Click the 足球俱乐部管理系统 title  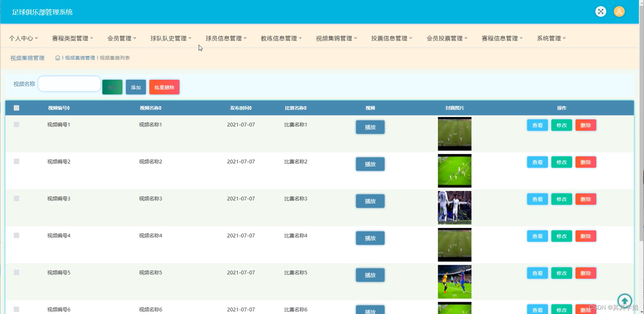tap(42, 12)
